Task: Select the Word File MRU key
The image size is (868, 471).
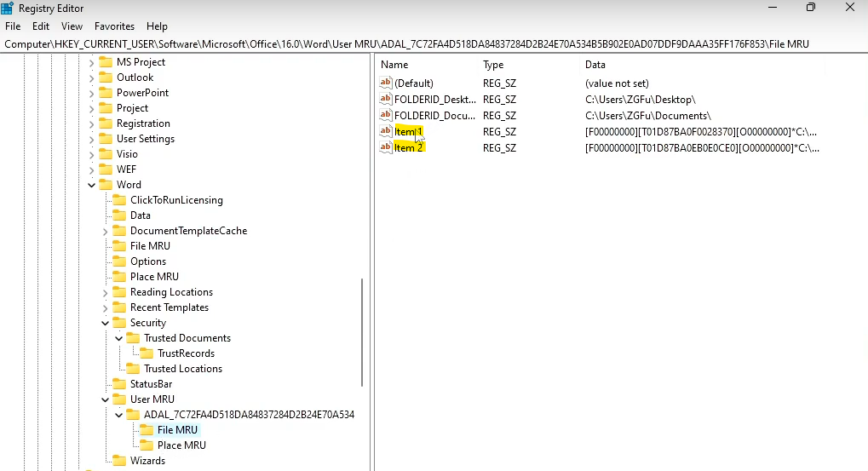Action: click(150, 246)
